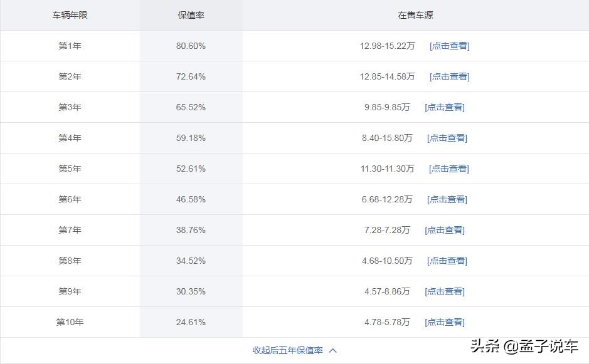The image size is (589, 364).
Task: Select the 车辆年限 column header
Action: [x=69, y=15]
